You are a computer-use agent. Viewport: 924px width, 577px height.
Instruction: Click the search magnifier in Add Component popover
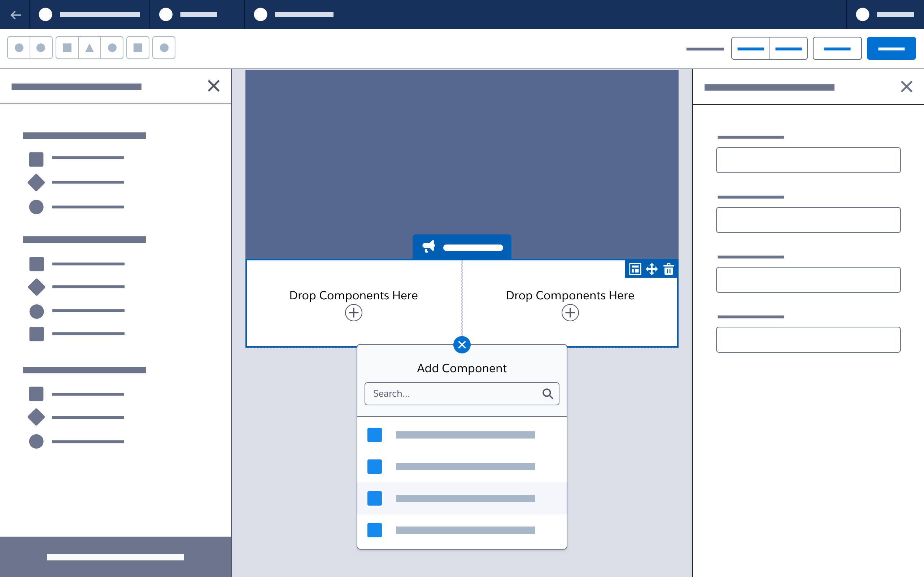[x=548, y=393]
